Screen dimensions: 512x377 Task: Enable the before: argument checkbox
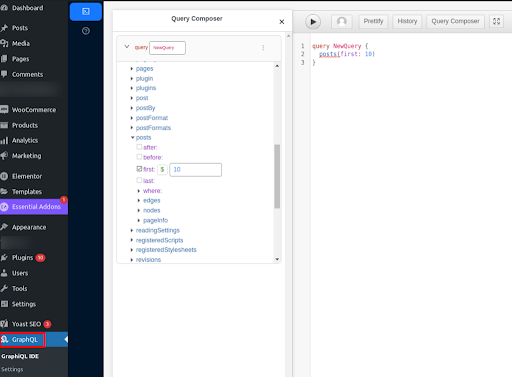[139, 157]
